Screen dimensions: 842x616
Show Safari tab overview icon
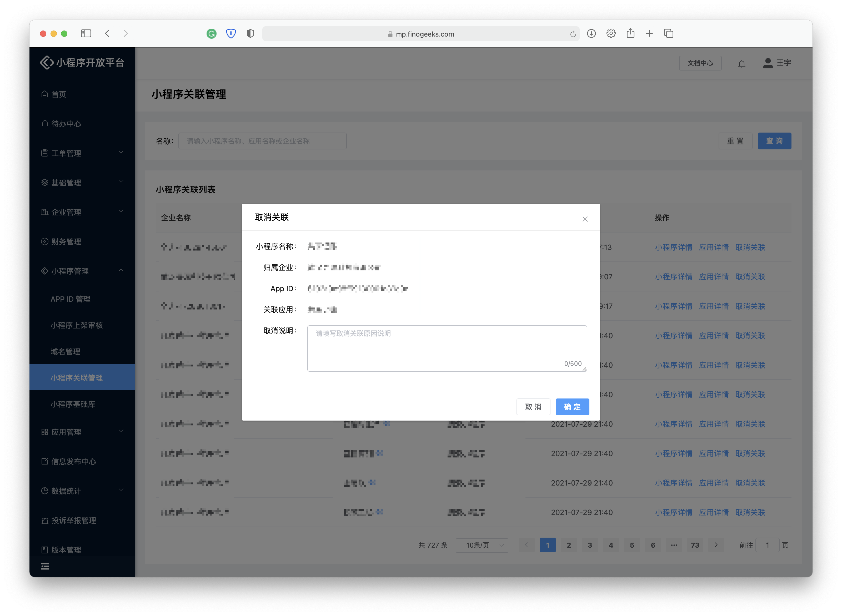669,34
